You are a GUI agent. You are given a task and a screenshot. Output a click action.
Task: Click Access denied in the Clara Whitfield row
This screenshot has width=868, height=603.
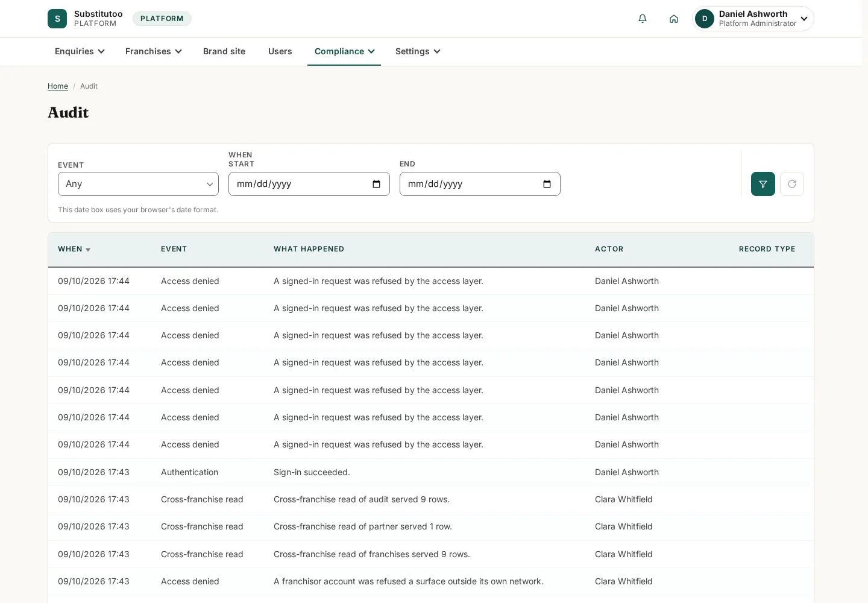coord(190,581)
